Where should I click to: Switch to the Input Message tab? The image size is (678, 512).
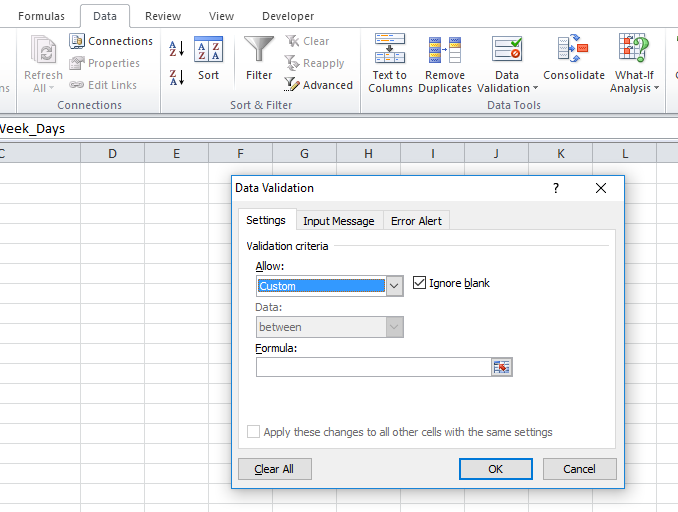[339, 221]
